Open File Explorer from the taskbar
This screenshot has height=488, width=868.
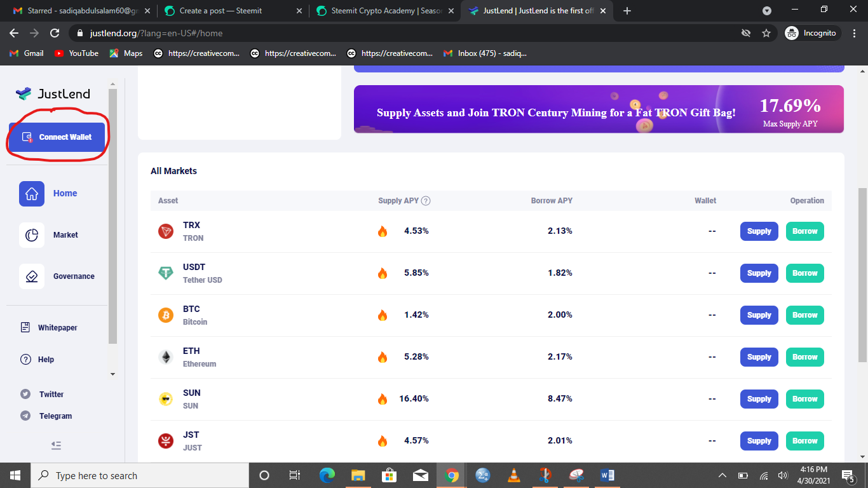tap(358, 475)
